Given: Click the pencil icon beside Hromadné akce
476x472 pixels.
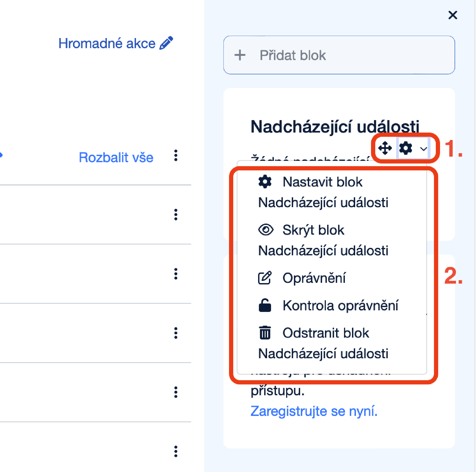Looking at the screenshot, I should pyautogui.click(x=165, y=43).
